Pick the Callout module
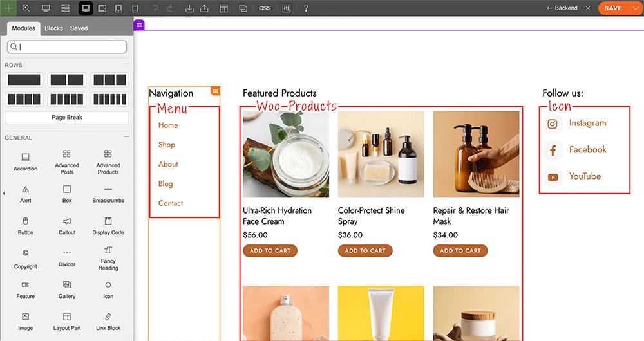The height and width of the screenshot is (341, 644). pyautogui.click(x=67, y=225)
